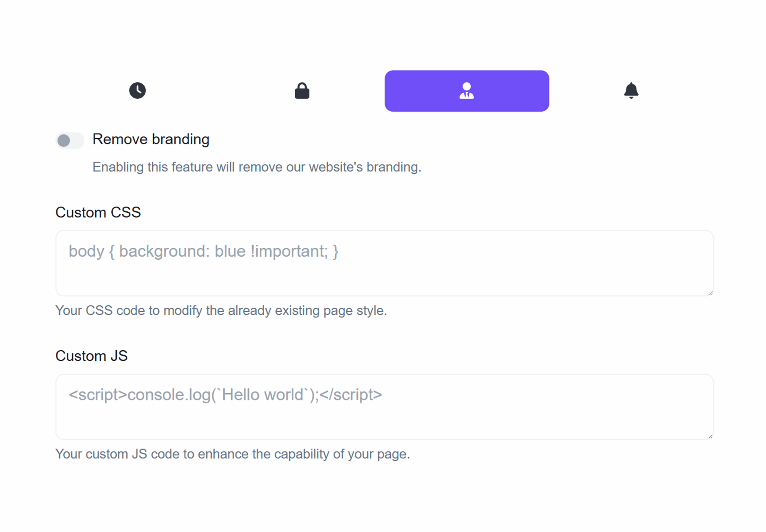The image size is (766, 532).
Task: Open the lock protection tab
Action: pyautogui.click(x=302, y=91)
